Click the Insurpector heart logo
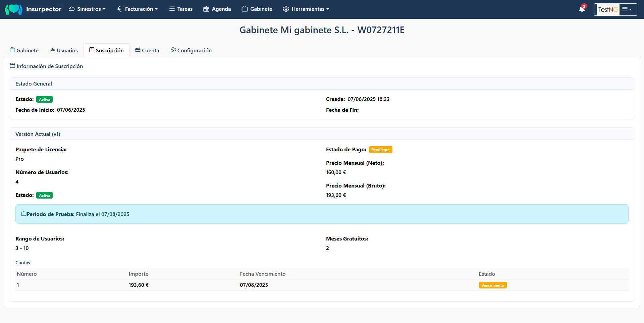Screen dimensions: 644x323 pos(14,9)
